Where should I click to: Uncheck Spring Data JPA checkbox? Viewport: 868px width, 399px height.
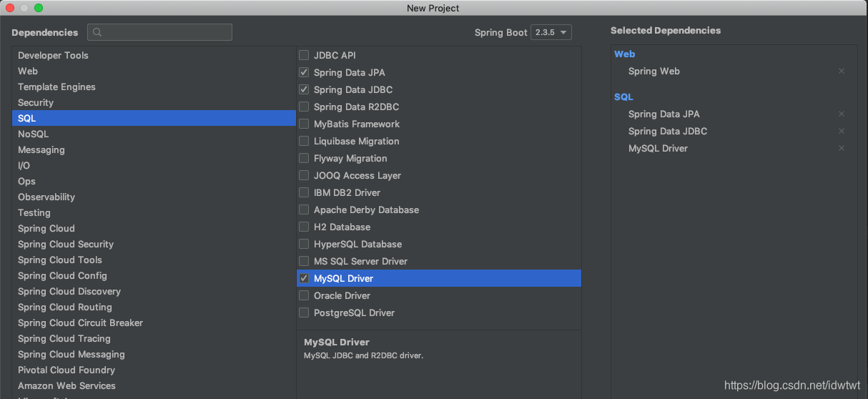[304, 72]
